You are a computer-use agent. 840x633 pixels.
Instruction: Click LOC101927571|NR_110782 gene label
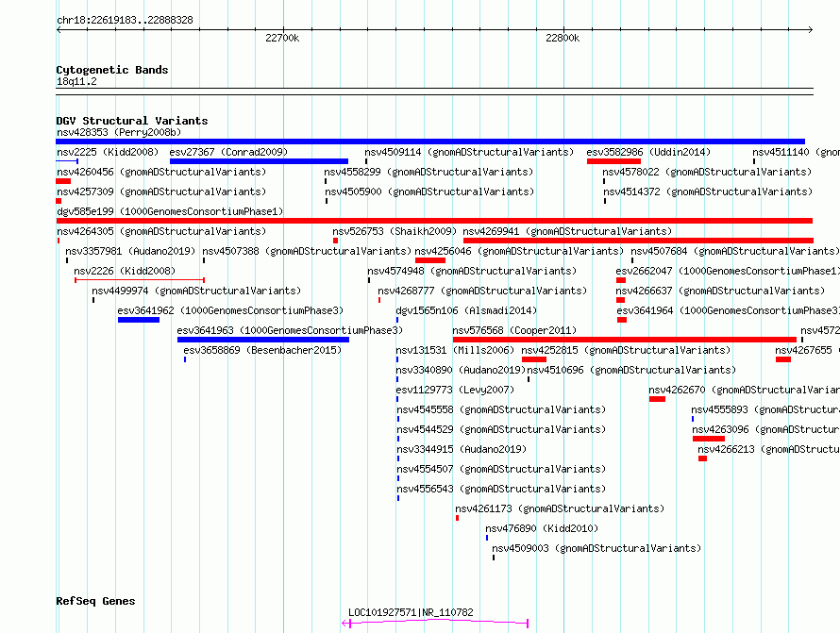(x=411, y=612)
